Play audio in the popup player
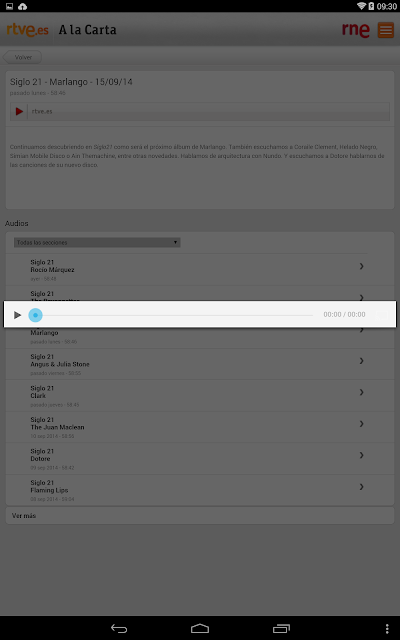The height and width of the screenshot is (640, 400). pos(18,315)
